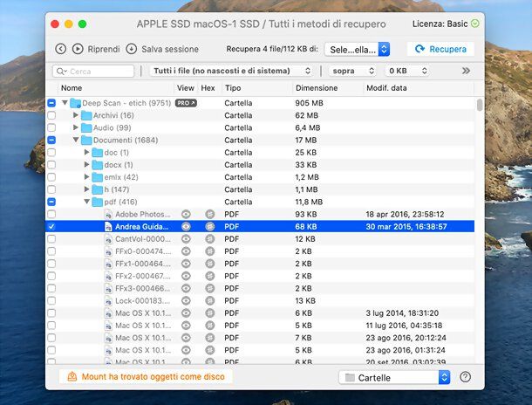Screen dimensions: 532x405
Task: Click the Recupera button
Action: click(440, 49)
